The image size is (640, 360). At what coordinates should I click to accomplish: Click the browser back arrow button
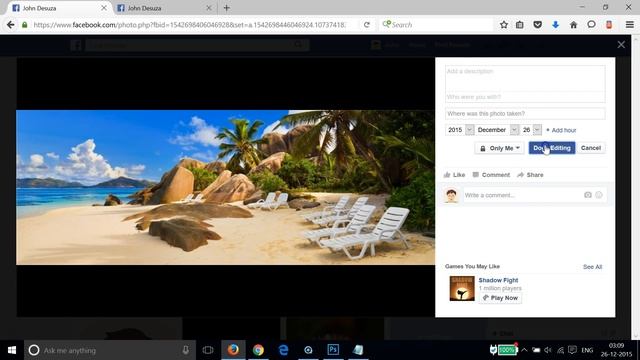(11, 25)
